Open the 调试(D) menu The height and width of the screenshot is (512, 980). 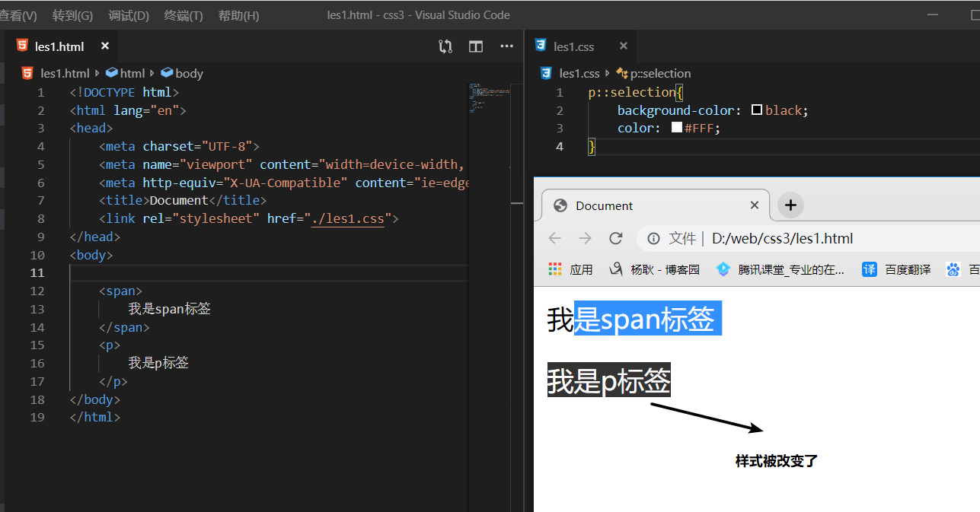click(x=129, y=15)
